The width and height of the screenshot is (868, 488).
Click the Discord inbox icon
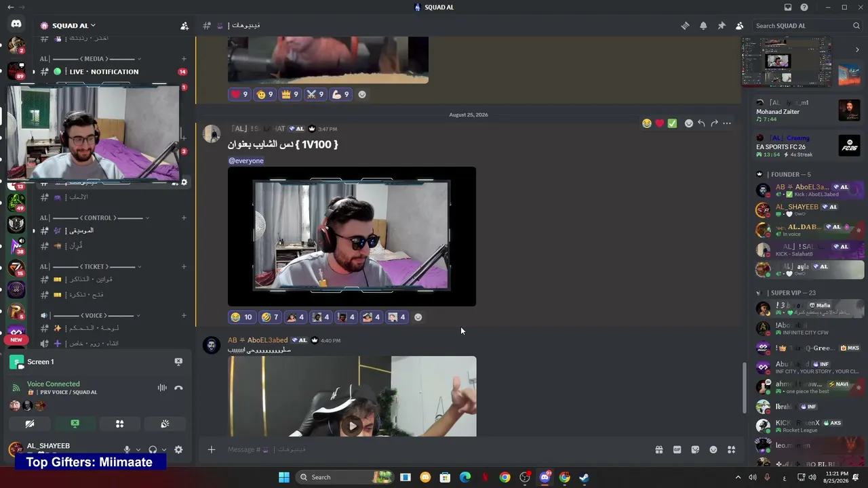point(788,7)
